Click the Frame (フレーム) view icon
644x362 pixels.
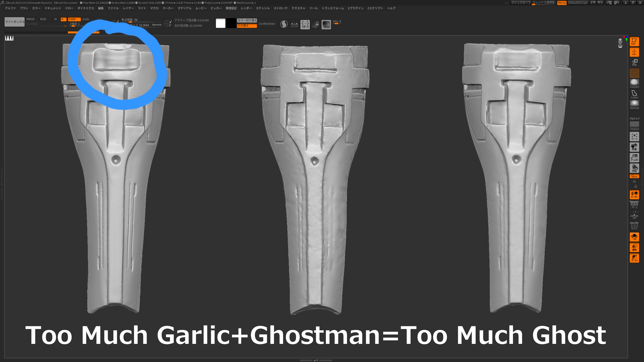[x=634, y=136]
